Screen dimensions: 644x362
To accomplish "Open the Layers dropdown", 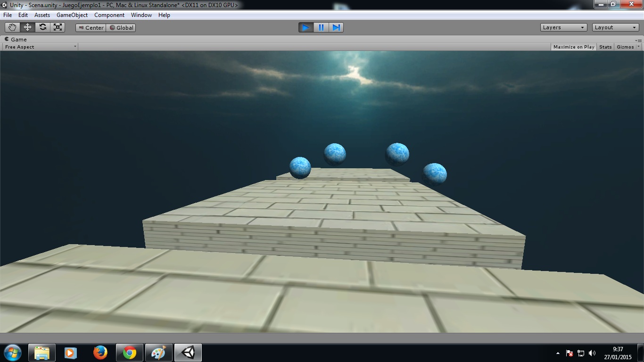I will coord(563,27).
